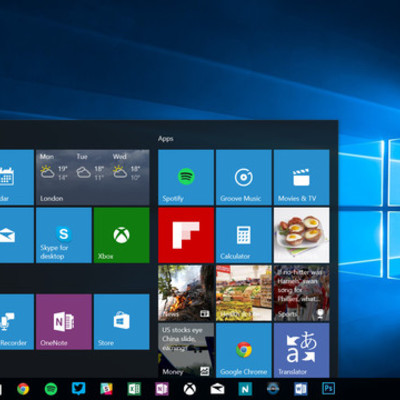Click OneNote icon on the taskbar
The image size is (400, 400).
tap(162, 389)
